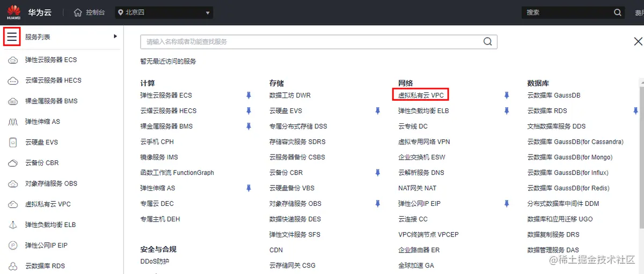Click the magnifier in service search box
Image resolution: width=644 pixels, height=274 pixels.
click(x=487, y=42)
